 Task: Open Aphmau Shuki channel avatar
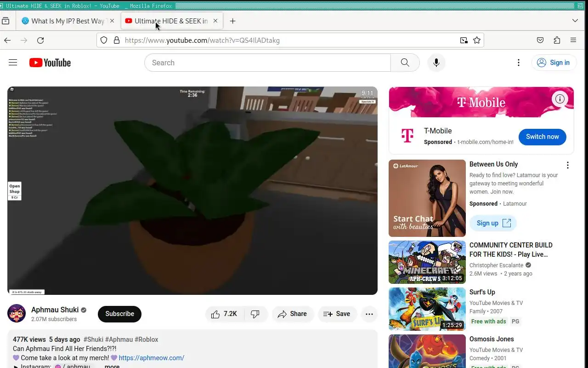point(17,314)
